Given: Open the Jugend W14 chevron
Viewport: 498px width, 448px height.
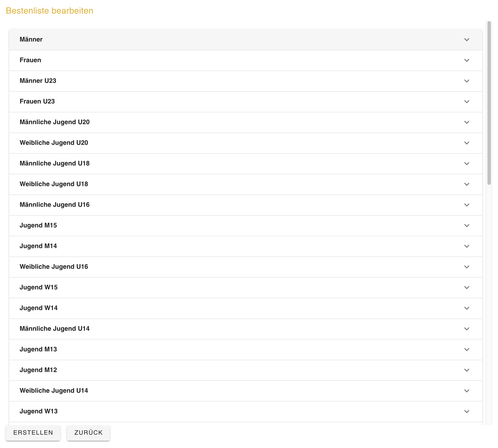Looking at the screenshot, I should tap(467, 308).
